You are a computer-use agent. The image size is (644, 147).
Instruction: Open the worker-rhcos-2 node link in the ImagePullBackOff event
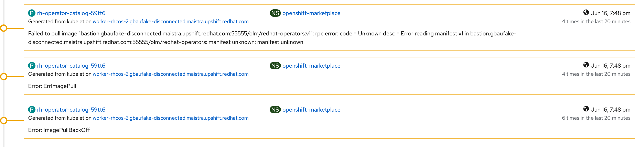point(171,118)
